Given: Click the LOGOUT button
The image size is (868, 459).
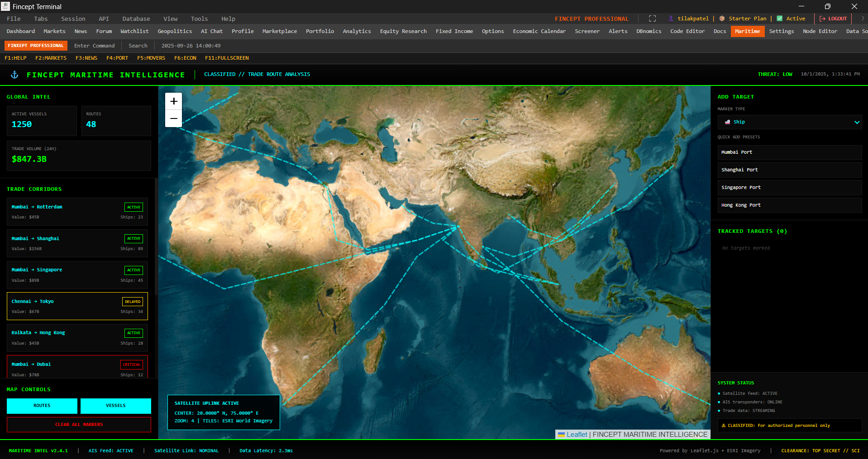Looking at the screenshot, I should (x=833, y=19).
